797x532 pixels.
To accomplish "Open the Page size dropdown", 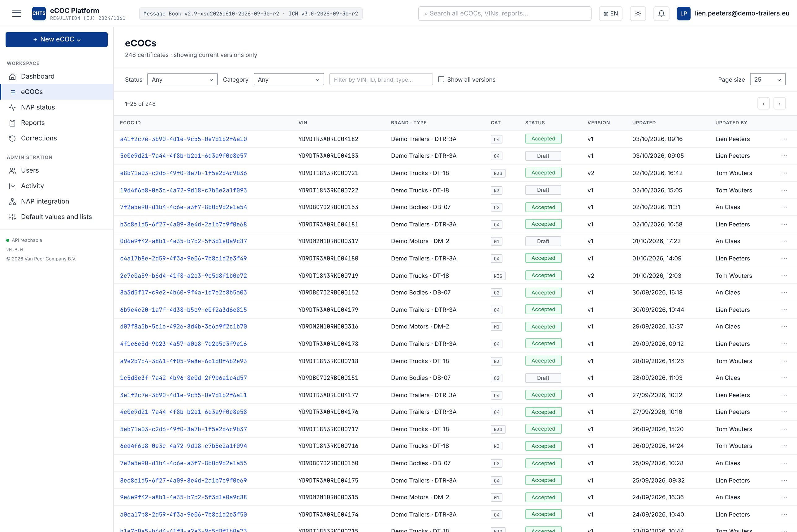I will coord(768,79).
